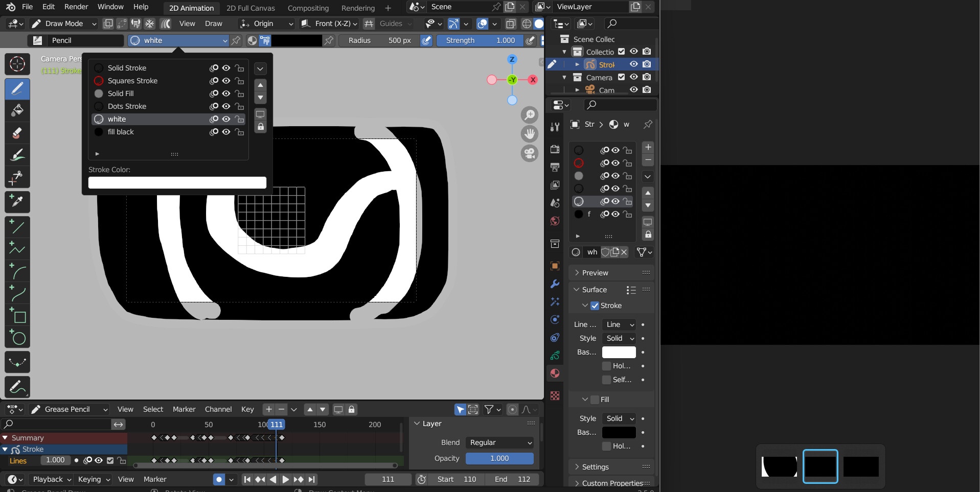Hide the Squares Stroke material with its eye toggle
Viewport: 980px width, 492px height.
coord(226,81)
